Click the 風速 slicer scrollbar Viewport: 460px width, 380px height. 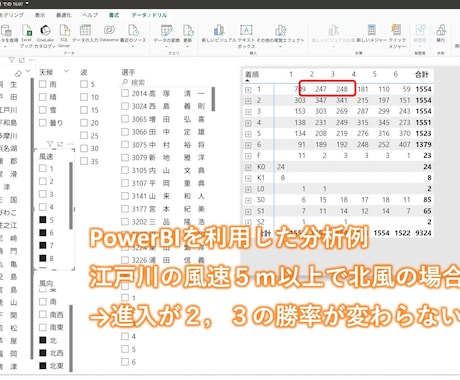click(71, 195)
